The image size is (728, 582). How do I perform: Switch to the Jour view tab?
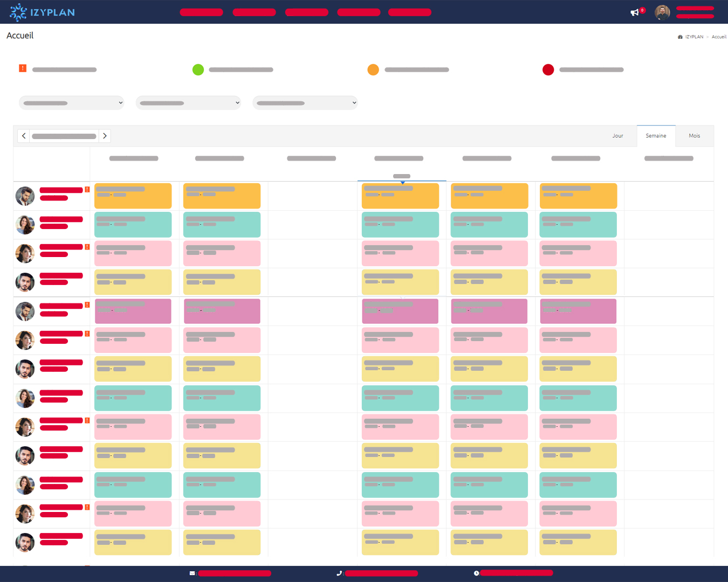coord(617,136)
